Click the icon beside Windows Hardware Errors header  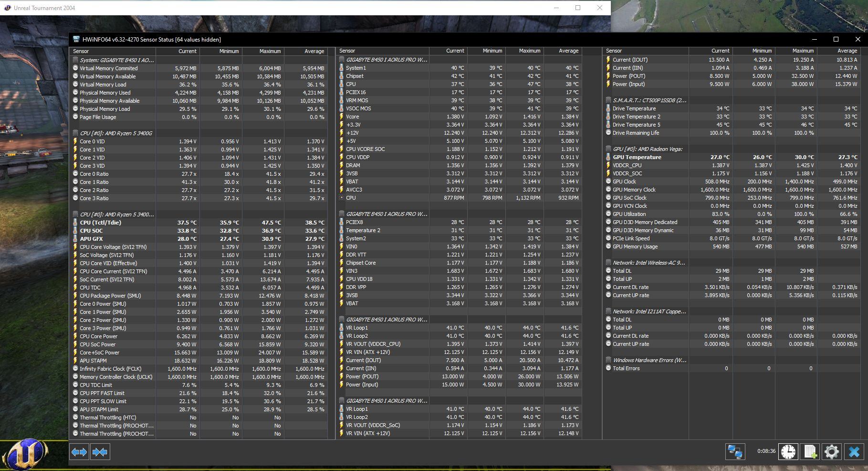click(x=608, y=360)
